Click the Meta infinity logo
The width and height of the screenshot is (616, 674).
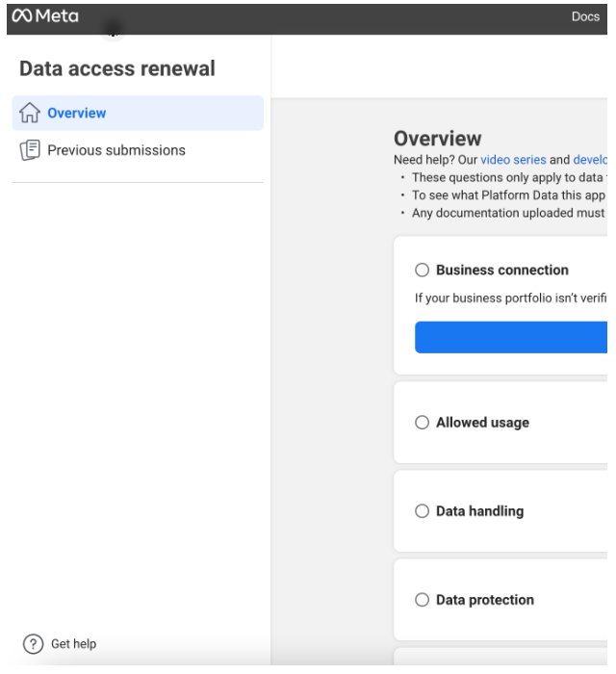pos(22,16)
